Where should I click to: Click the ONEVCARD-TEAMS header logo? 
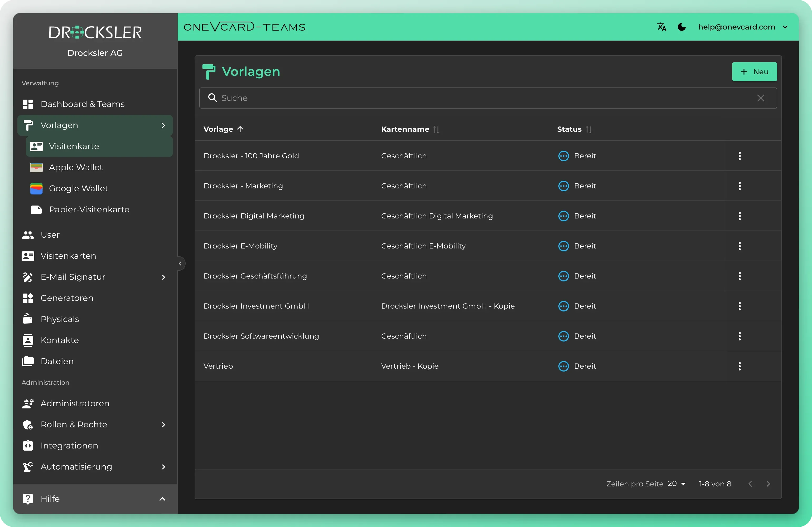[x=244, y=27]
